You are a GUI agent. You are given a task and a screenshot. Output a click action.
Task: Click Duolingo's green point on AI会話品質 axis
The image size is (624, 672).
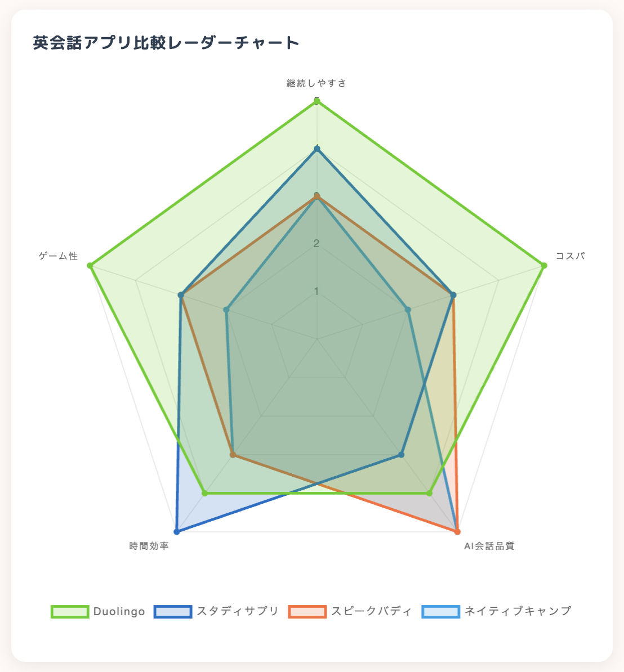click(x=429, y=494)
